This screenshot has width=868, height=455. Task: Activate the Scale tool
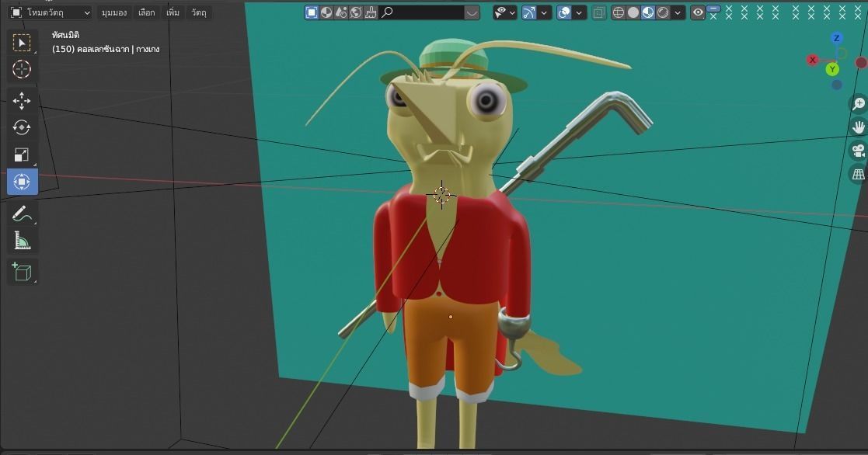pyautogui.click(x=22, y=154)
